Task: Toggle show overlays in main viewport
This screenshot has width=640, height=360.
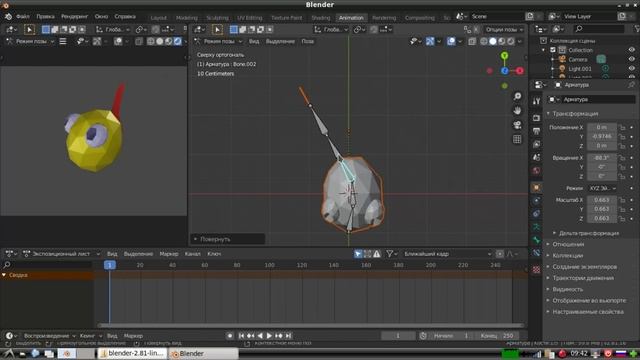Action: tap(451, 41)
